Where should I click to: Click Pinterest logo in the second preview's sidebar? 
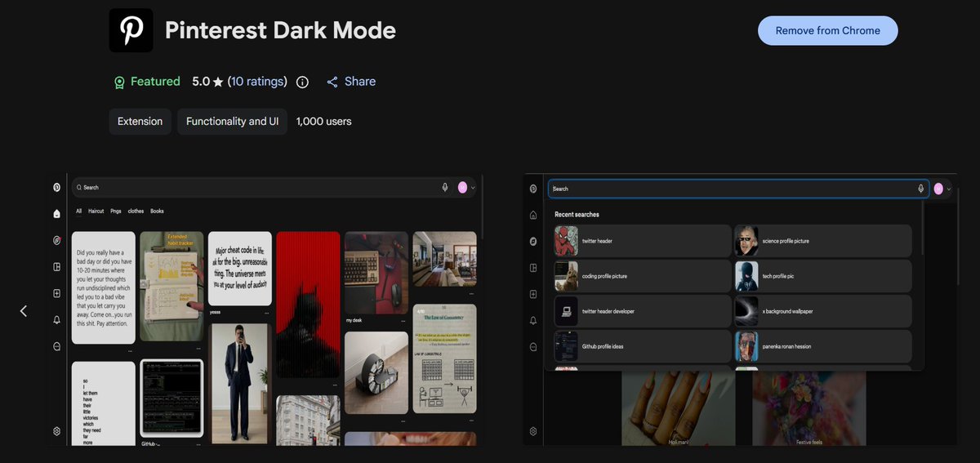click(533, 189)
